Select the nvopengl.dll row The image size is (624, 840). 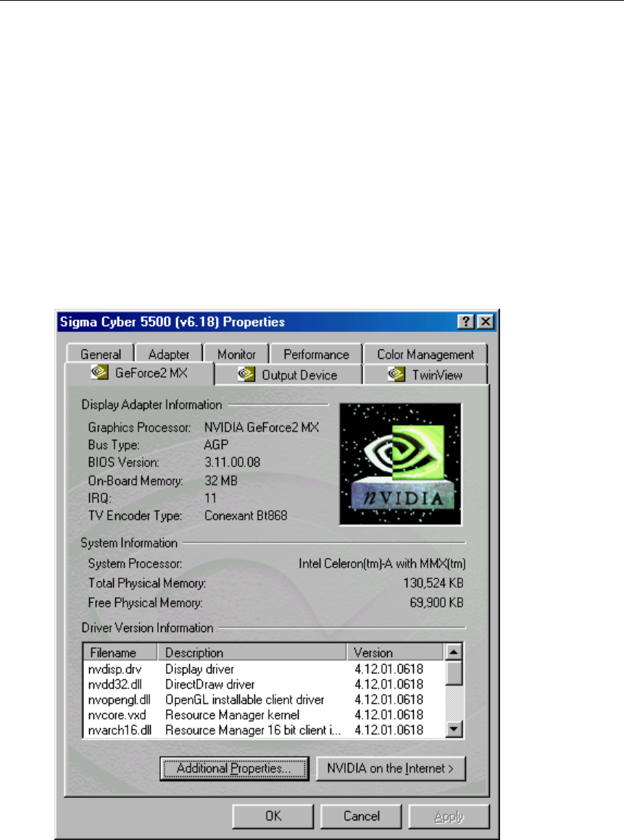[x=265, y=699]
